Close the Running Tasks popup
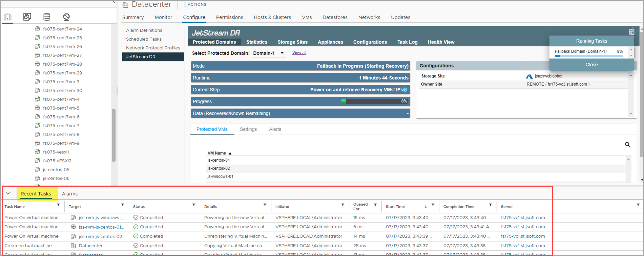 (x=591, y=65)
